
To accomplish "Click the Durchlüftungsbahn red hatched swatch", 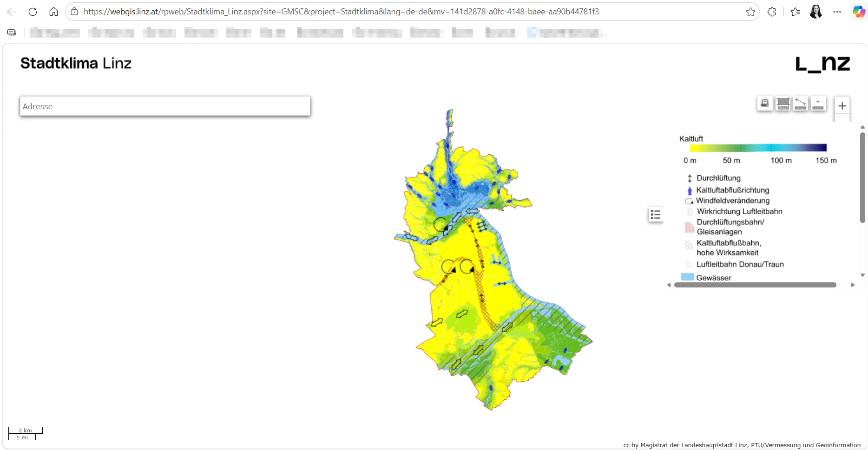I will click(x=690, y=227).
